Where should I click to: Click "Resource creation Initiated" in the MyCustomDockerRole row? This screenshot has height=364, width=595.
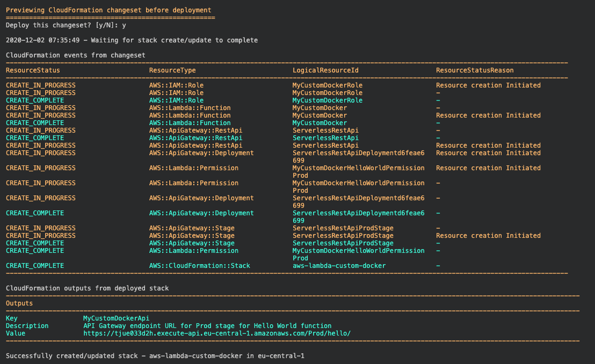(x=488, y=85)
